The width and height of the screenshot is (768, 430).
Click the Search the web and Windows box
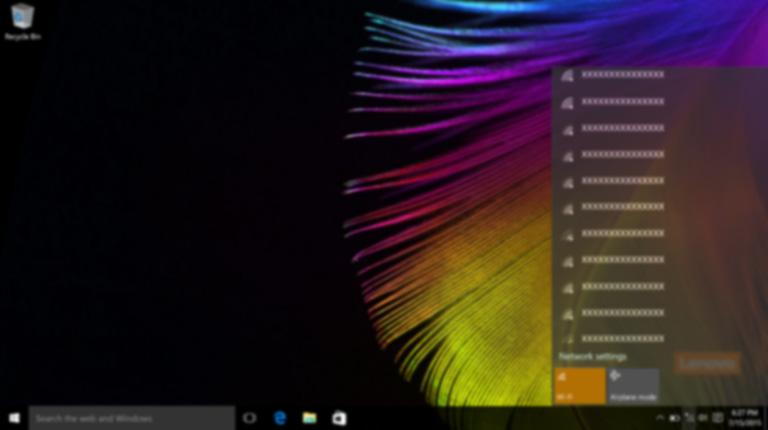pyautogui.click(x=132, y=418)
